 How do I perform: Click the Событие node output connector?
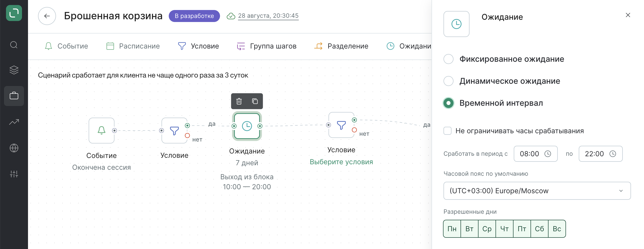click(x=114, y=130)
